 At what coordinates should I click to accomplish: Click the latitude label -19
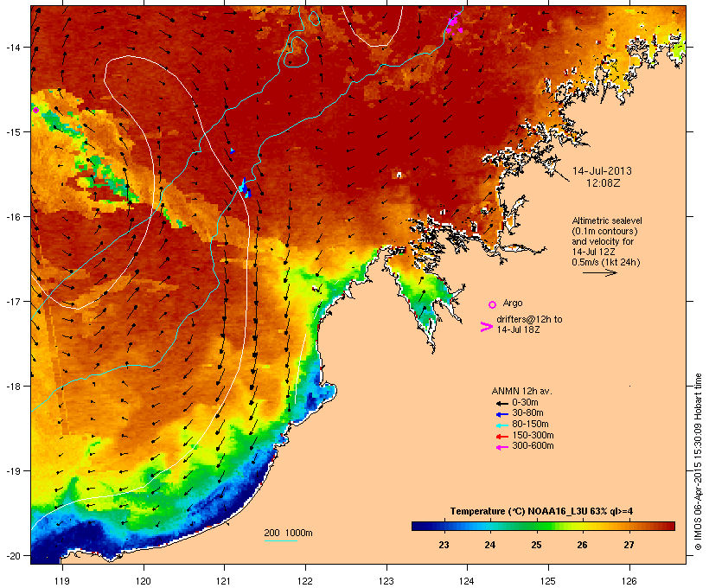[x=12, y=471]
